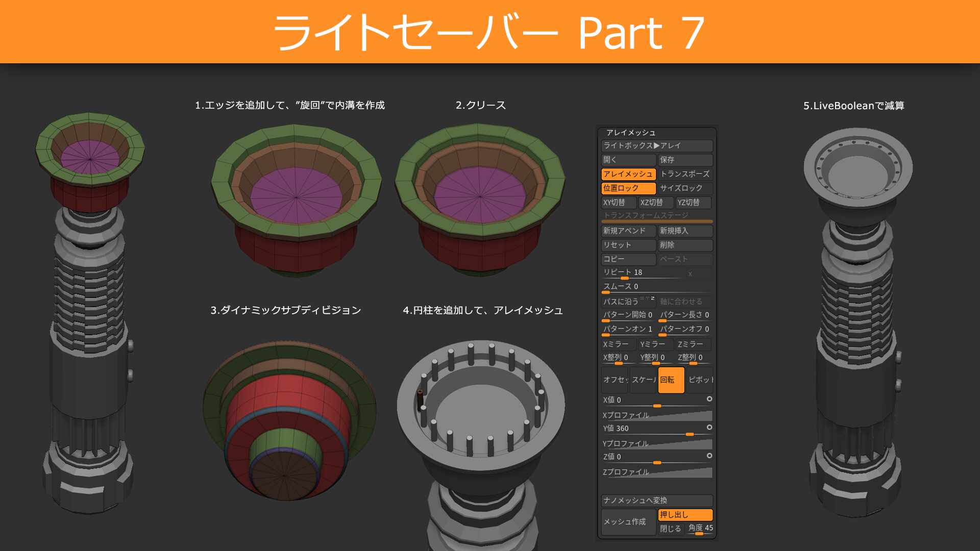Viewport: 980px width, 551px height.
Task: Turn off 位置ロック position lock
Action: (628, 188)
